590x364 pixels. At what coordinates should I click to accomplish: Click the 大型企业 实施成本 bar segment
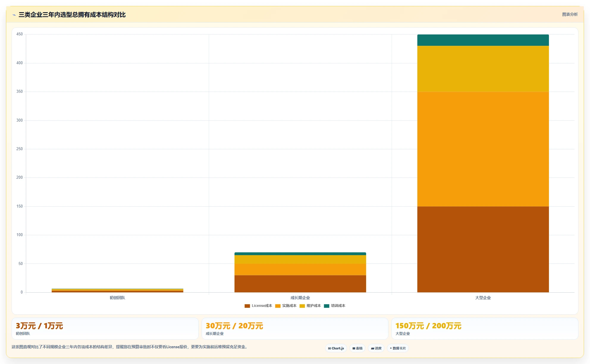[483, 149]
